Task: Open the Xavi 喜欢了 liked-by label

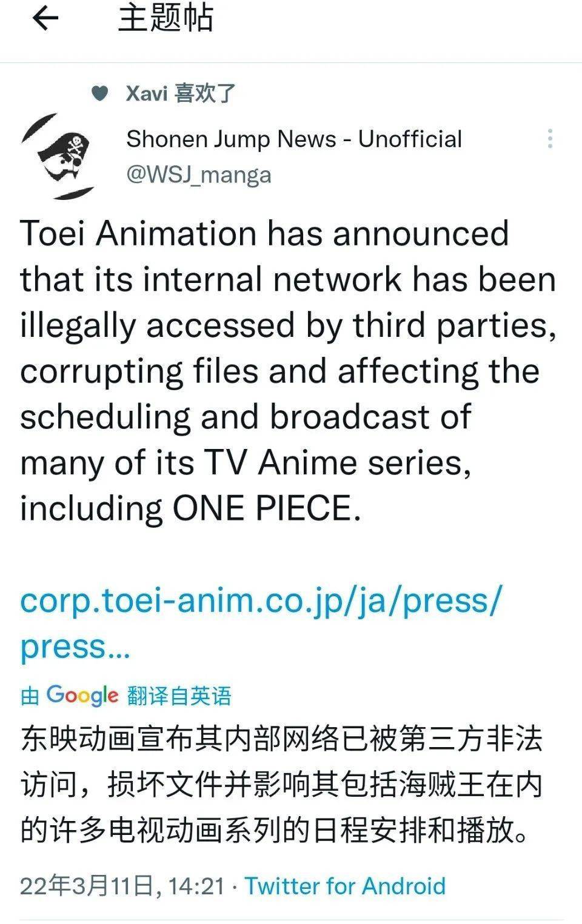Action: pyautogui.click(x=180, y=93)
